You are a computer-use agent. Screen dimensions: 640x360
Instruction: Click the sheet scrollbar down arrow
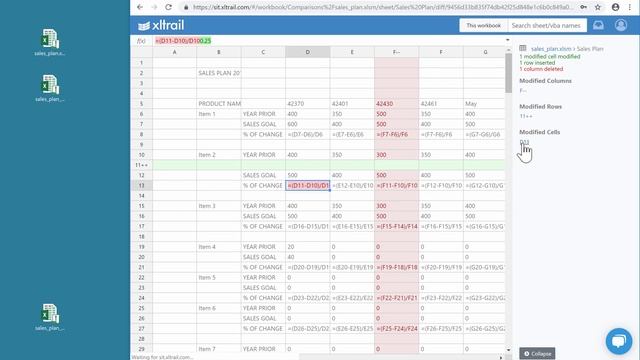pyautogui.click(x=508, y=350)
